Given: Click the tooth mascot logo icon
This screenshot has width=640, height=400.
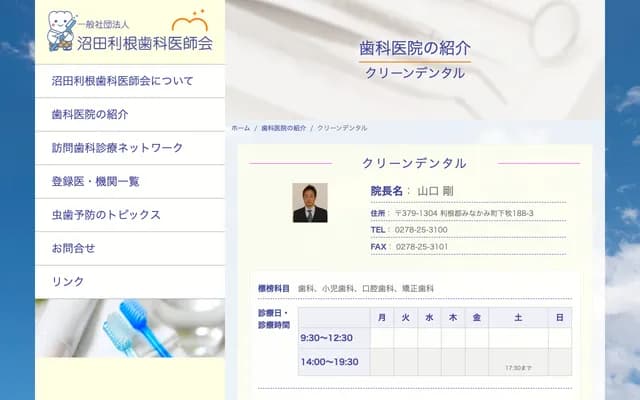Looking at the screenshot, I should pyautogui.click(x=62, y=30).
